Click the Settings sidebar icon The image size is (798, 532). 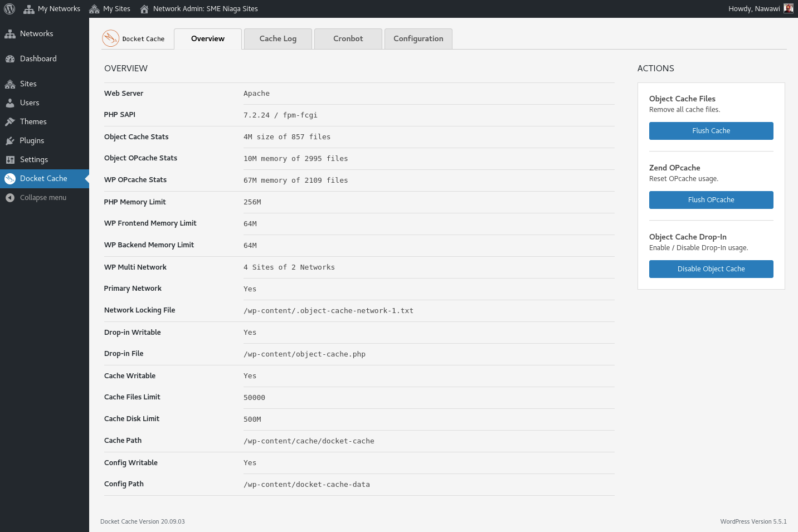click(x=10, y=159)
